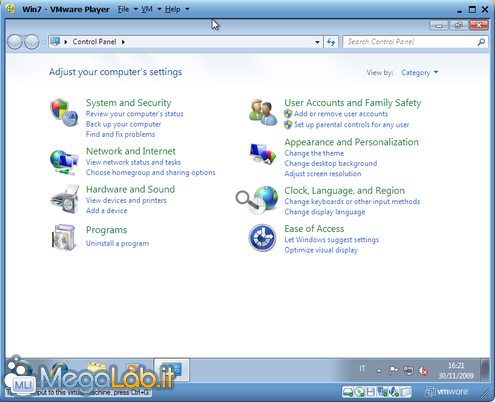Open System and Security heading
Image resolution: width=495 pixels, height=402 pixels.
click(129, 103)
